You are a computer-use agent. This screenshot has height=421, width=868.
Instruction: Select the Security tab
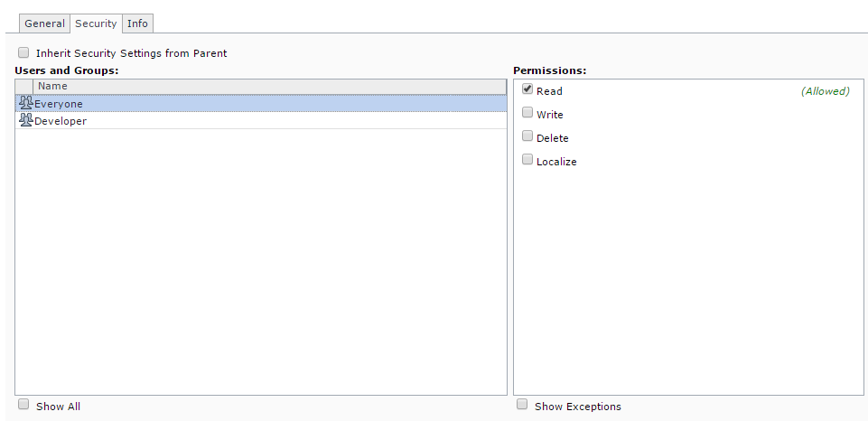pos(96,23)
